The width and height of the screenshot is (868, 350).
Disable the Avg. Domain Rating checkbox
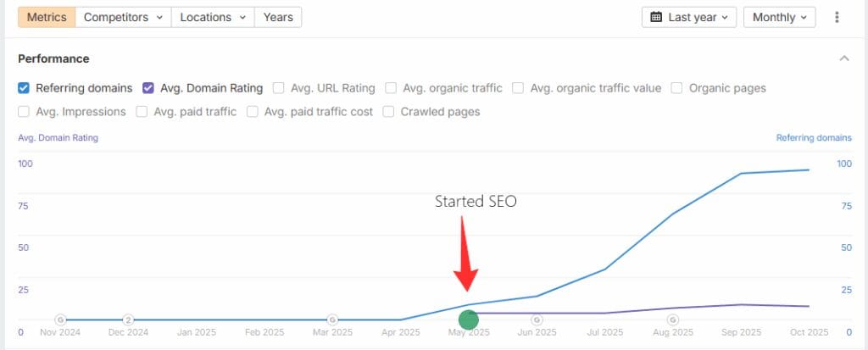148,87
